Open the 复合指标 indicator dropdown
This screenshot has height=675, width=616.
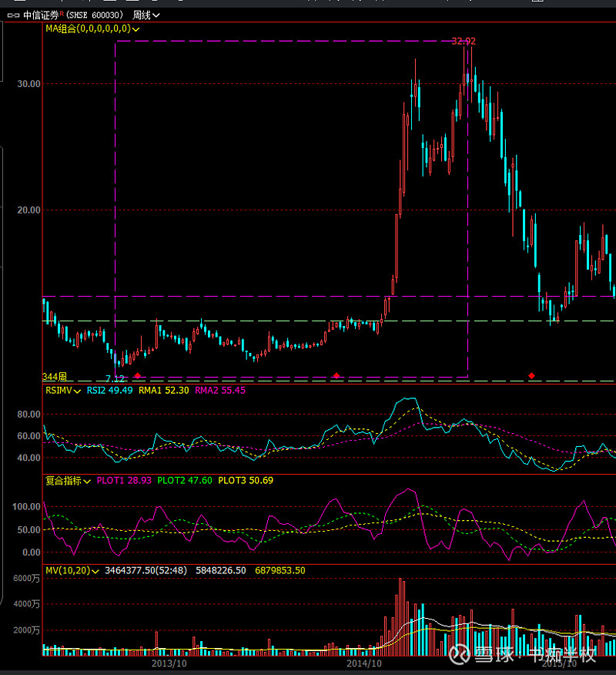pos(68,481)
